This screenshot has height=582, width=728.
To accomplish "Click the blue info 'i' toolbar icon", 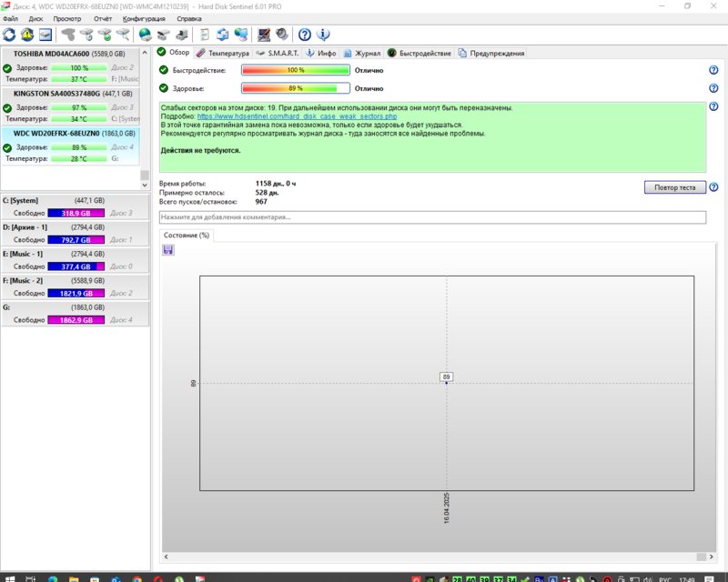I will pyautogui.click(x=323, y=35).
